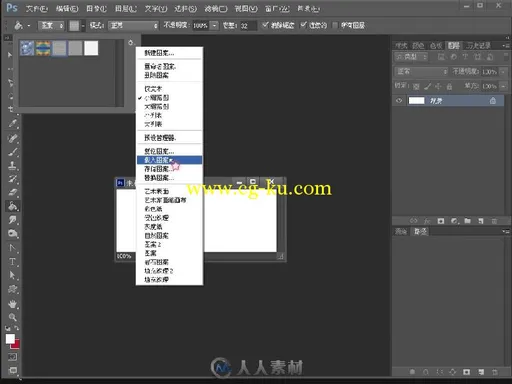This screenshot has width=512, height=384.
Task: Choose 存储图案 (Save Patterns) menu item
Action: click(169, 169)
